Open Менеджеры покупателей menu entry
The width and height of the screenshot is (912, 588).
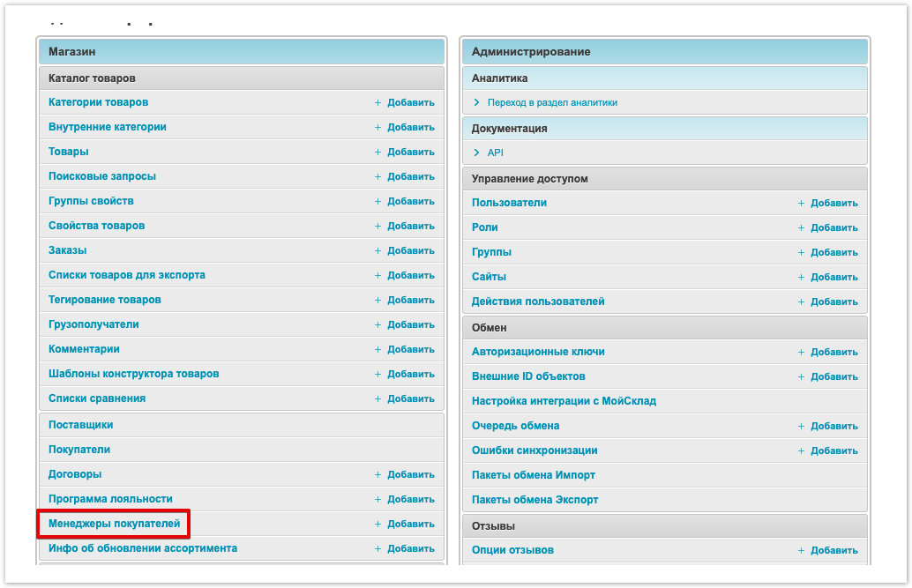click(x=114, y=524)
